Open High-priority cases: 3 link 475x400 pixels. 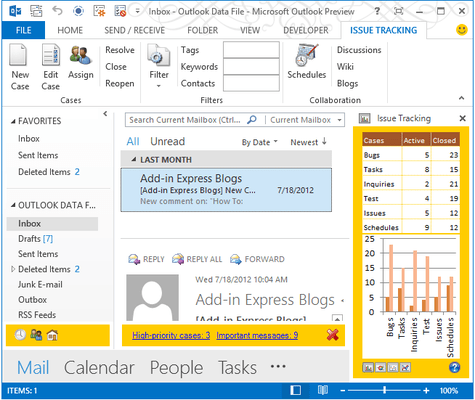pos(171,335)
